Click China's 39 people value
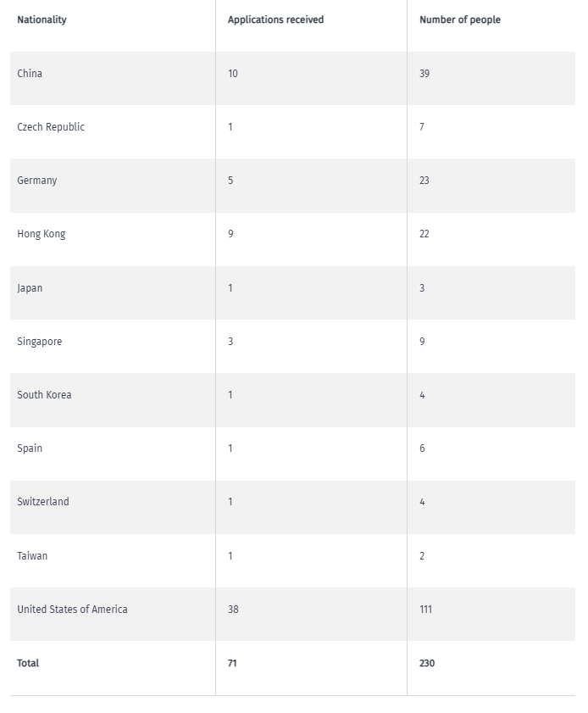The image size is (588, 713). tap(424, 73)
